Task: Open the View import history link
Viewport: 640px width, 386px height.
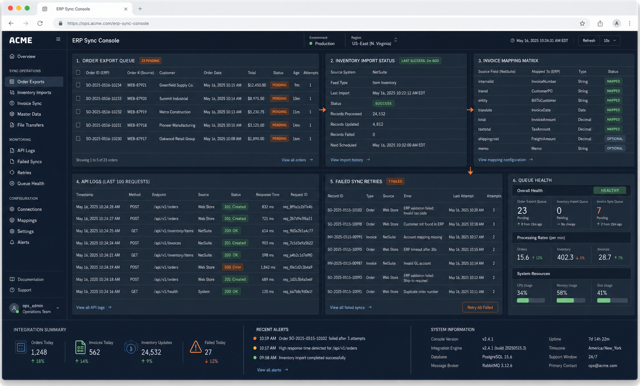Action: tap(350, 160)
